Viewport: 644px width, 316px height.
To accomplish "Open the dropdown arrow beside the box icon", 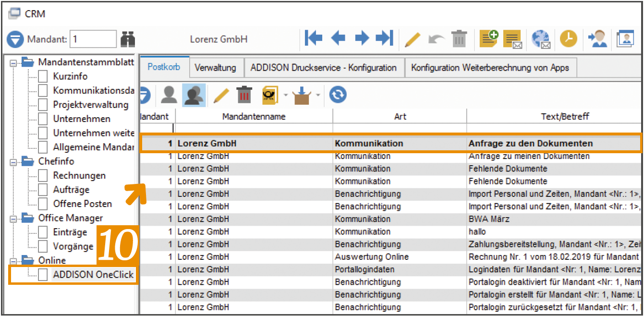I will 318,95.
